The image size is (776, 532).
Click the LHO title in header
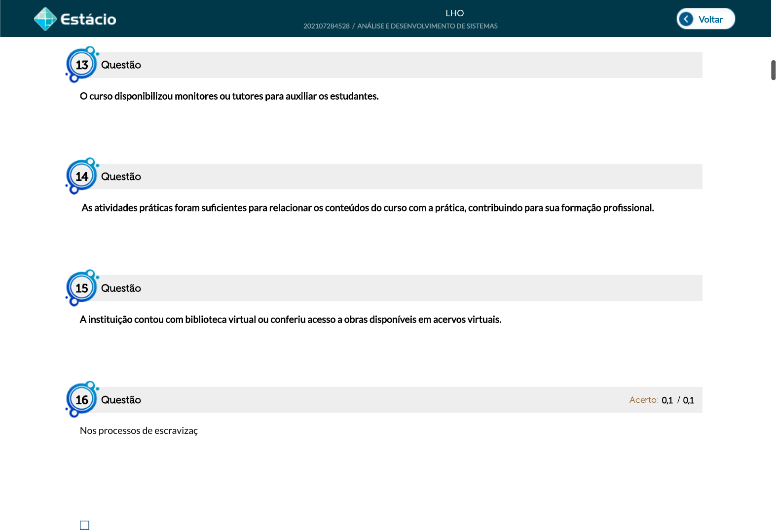pos(454,13)
